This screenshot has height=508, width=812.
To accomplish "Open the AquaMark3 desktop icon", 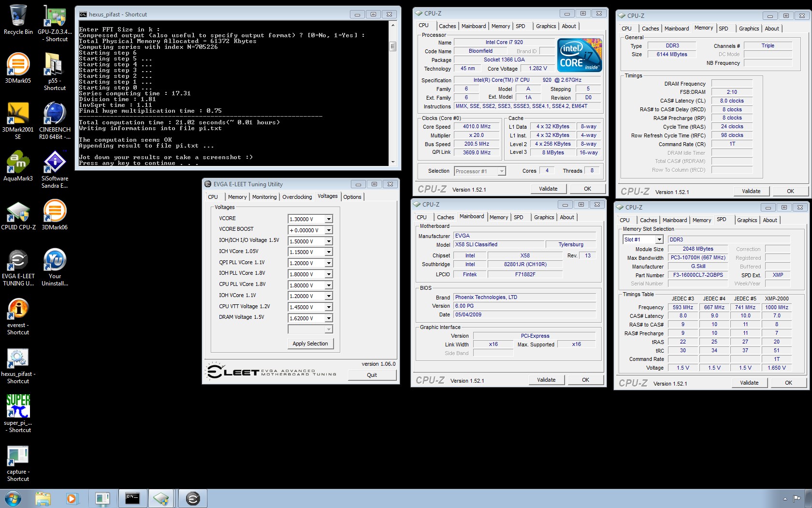I will point(18,166).
